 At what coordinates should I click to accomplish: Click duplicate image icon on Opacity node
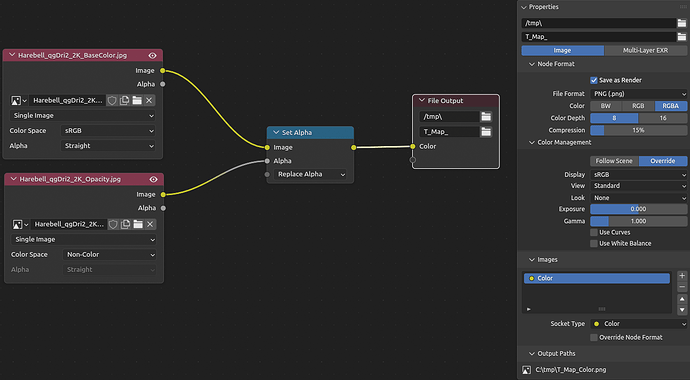coord(125,225)
